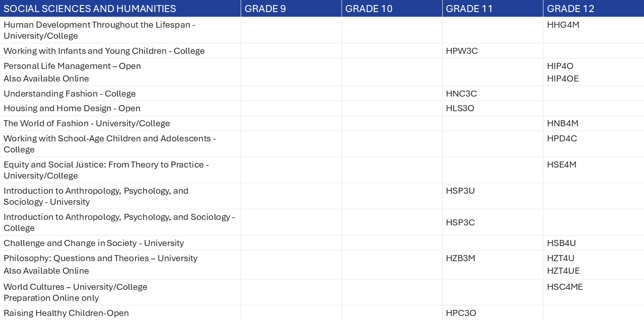The width and height of the screenshot is (644, 322).
Task: Select Raising Healthy Children code HPC3O
Action: tap(461, 313)
